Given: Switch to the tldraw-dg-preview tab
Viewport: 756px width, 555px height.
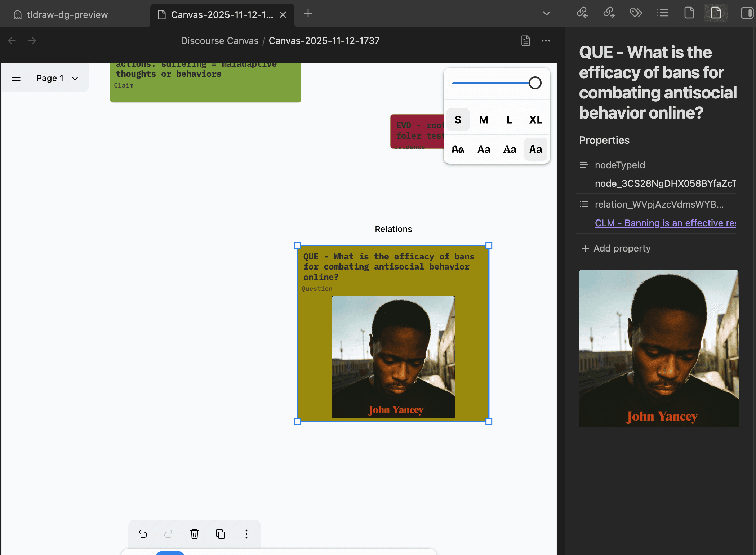Looking at the screenshot, I should pos(67,15).
